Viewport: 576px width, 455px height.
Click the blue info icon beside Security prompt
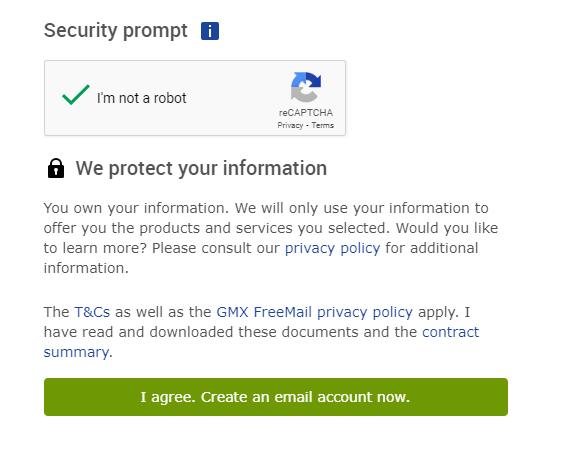(x=210, y=31)
